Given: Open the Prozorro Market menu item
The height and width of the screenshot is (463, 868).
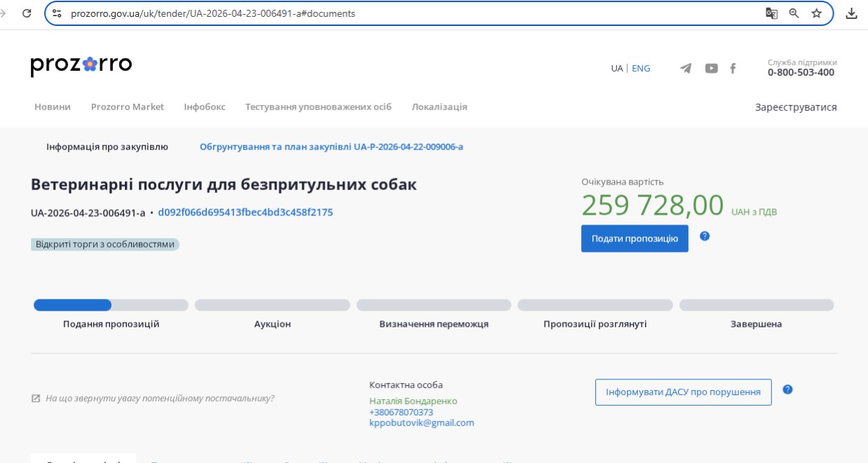Looking at the screenshot, I should point(128,107).
